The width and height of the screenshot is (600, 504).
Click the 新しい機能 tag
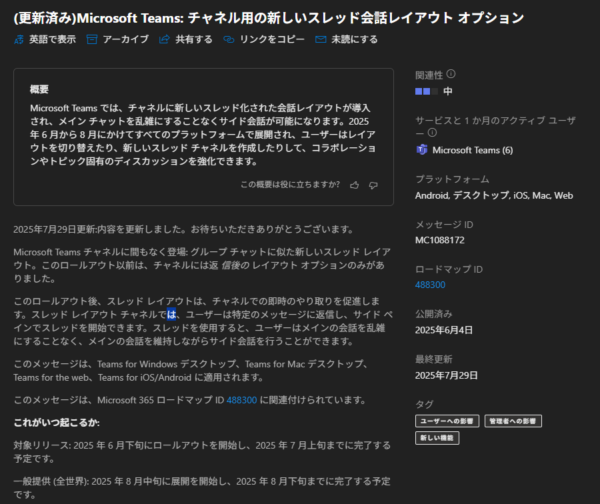tap(437, 438)
